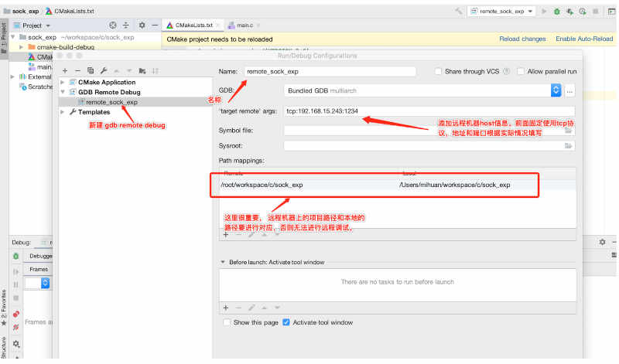Add a before launch task

click(x=226, y=308)
